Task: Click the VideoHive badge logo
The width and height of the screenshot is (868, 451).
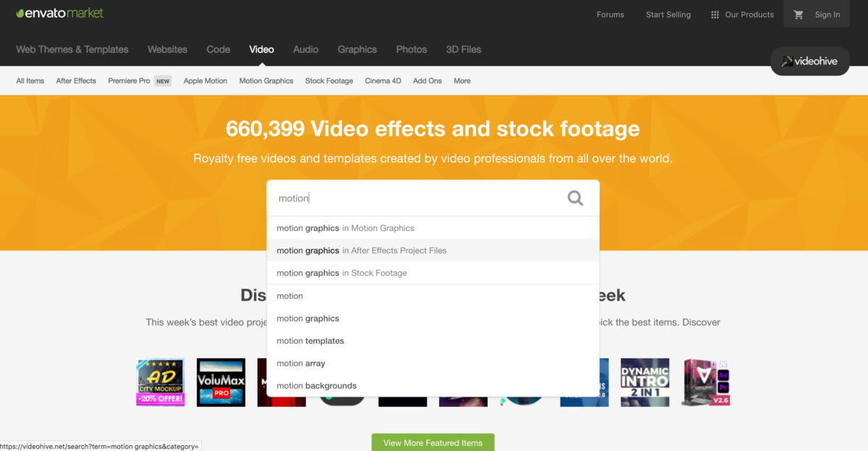Action: 810,62
